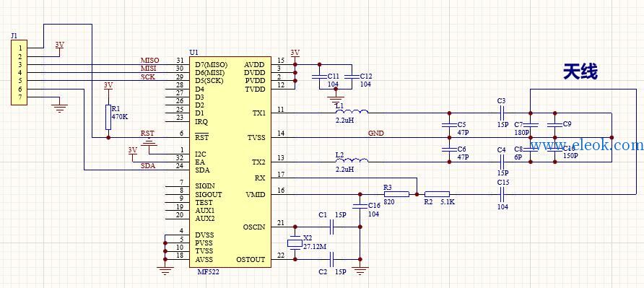Click the IRQ pin name
The image size is (644, 288).
(x=201, y=121)
